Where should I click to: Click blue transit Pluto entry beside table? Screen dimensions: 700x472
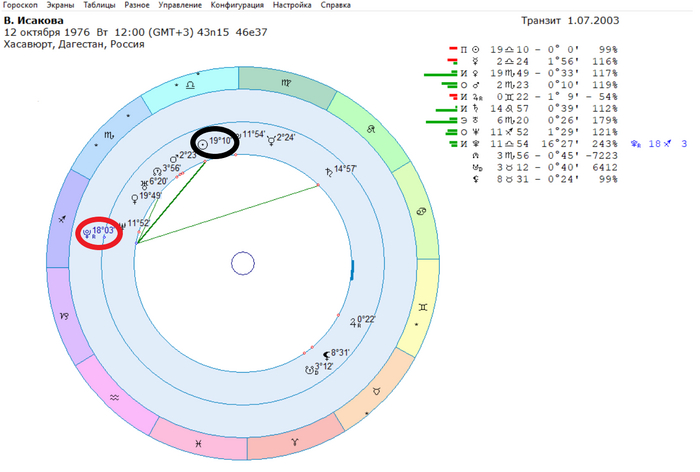[x=659, y=144]
